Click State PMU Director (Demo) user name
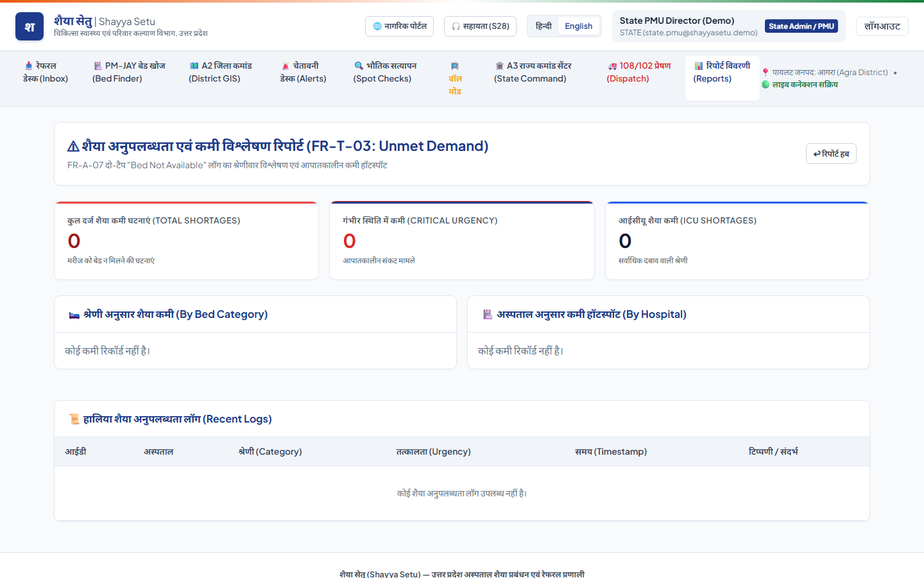This screenshot has height=578, width=924. (x=677, y=21)
